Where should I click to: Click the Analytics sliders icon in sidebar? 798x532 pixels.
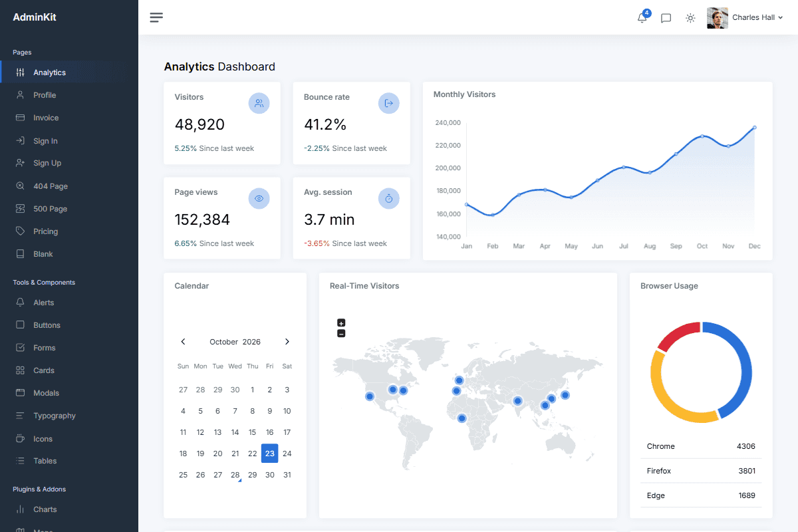20,72
